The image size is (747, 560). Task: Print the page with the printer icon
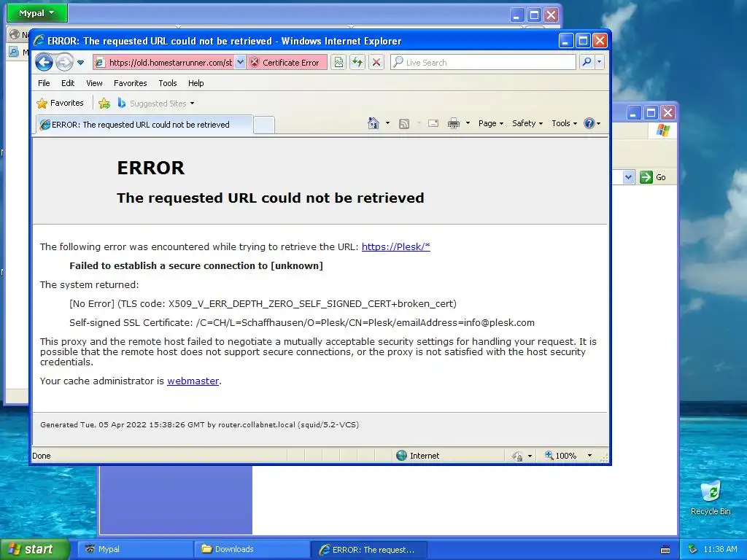(454, 124)
